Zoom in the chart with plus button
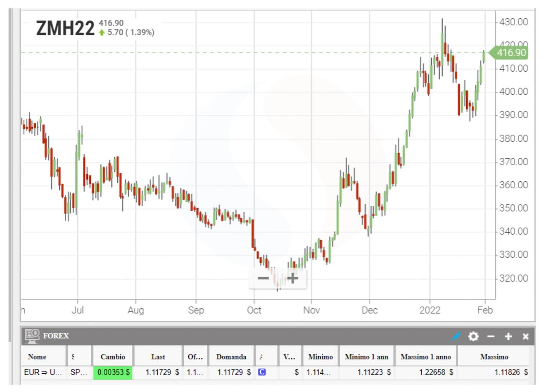Image resolution: width=546 pixels, height=392 pixels. click(x=293, y=279)
